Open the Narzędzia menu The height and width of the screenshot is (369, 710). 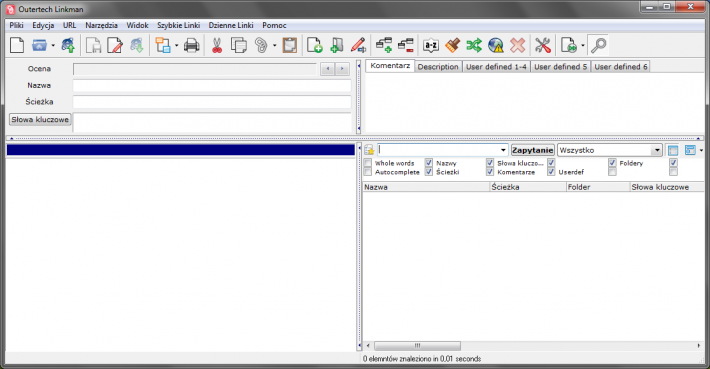click(101, 25)
